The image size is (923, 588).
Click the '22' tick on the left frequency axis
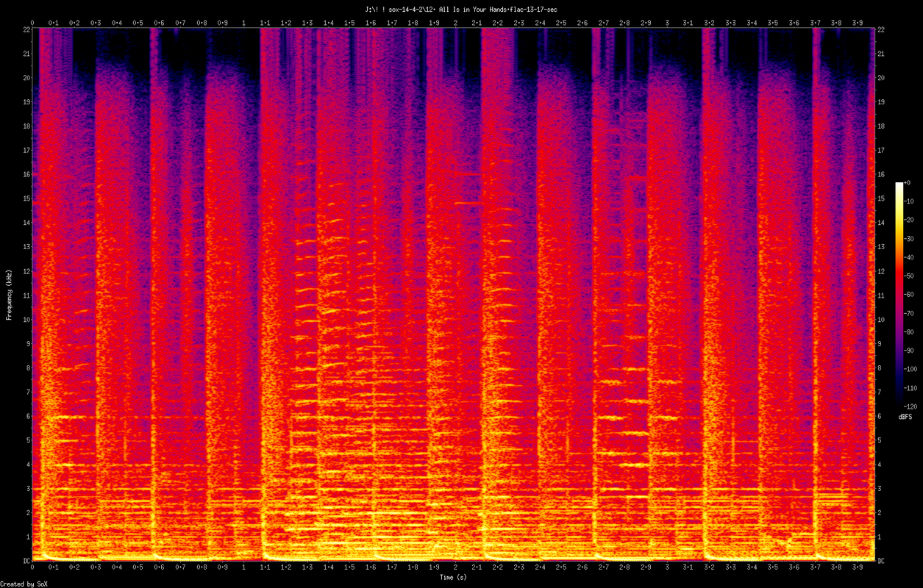pos(26,29)
